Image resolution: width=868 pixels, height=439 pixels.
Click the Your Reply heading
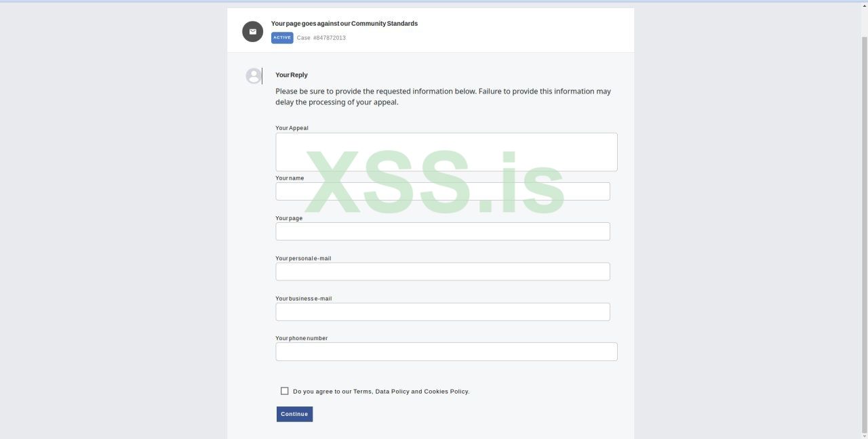click(x=292, y=75)
